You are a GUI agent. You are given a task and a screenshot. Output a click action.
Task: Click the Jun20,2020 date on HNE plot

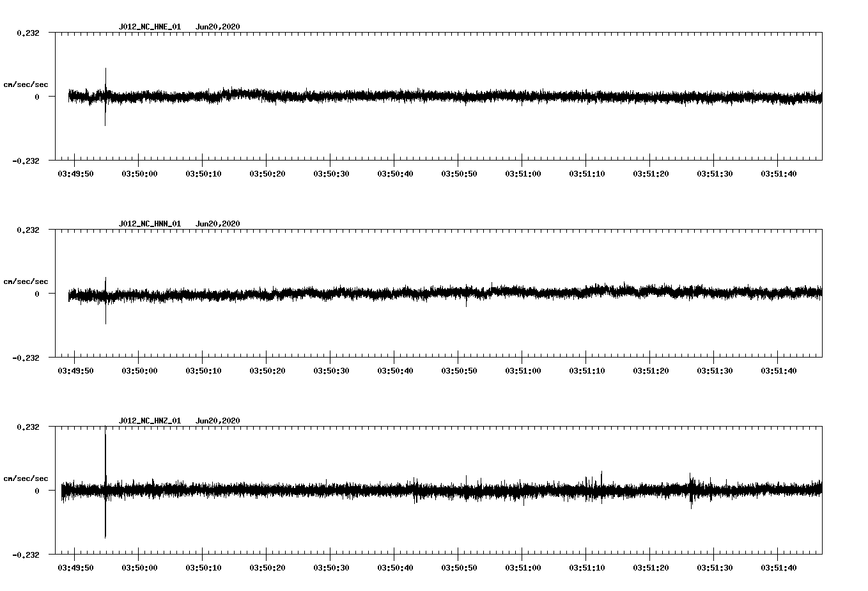[x=217, y=27]
